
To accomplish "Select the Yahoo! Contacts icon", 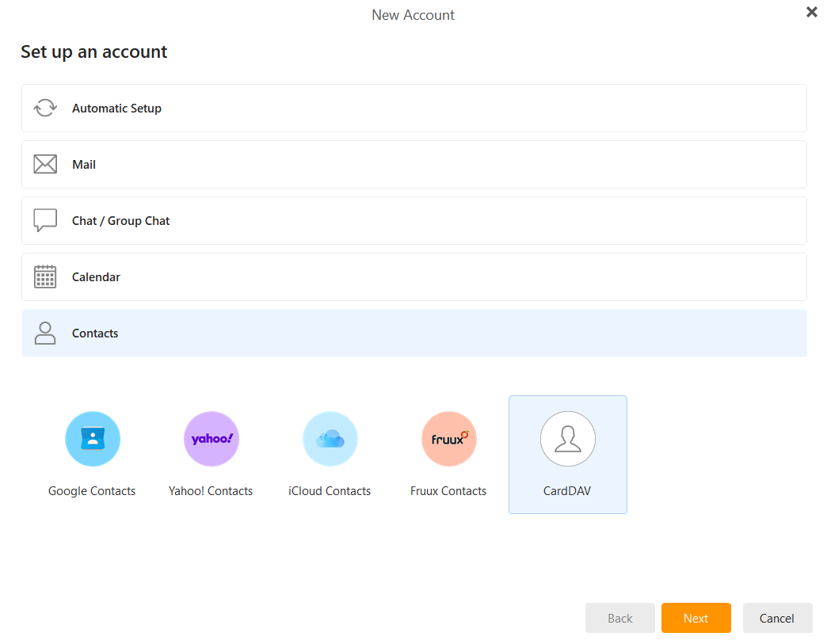I will pyautogui.click(x=211, y=438).
